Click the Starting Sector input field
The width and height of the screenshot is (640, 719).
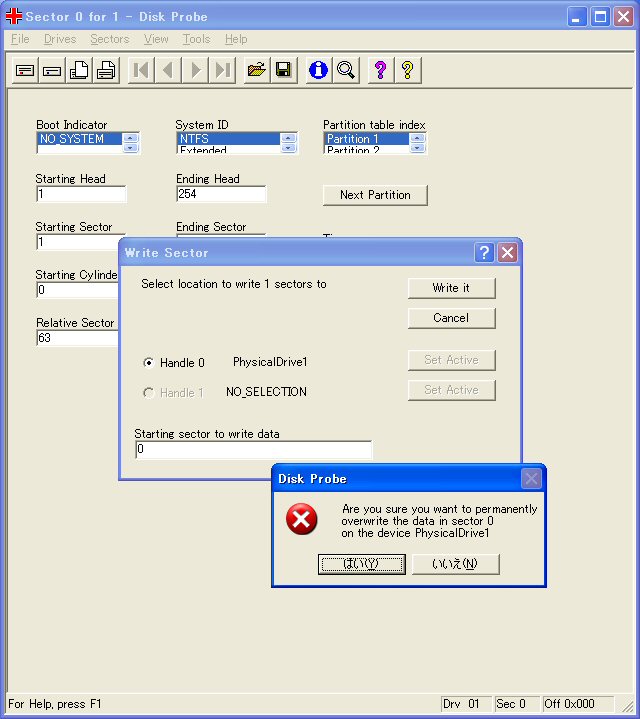click(77, 242)
